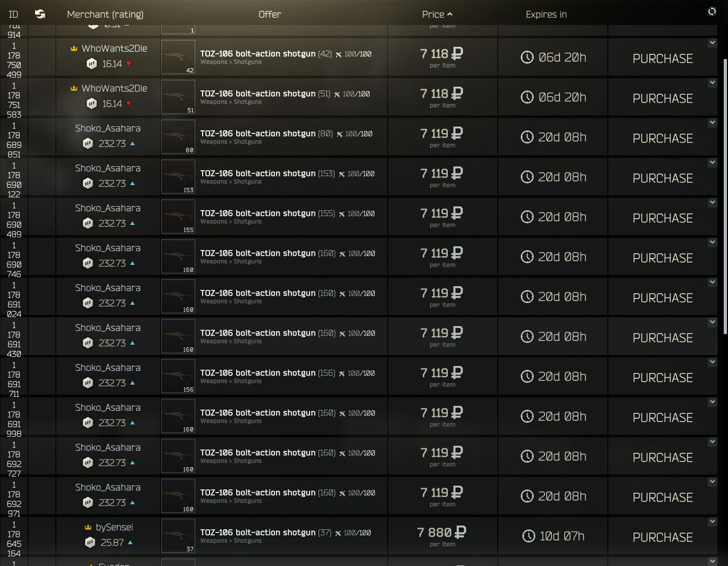The width and height of the screenshot is (728, 566).
Task: Purchase the WhoWants2Die 51-count shotgun offer
Action: click(x=663, y=98)
